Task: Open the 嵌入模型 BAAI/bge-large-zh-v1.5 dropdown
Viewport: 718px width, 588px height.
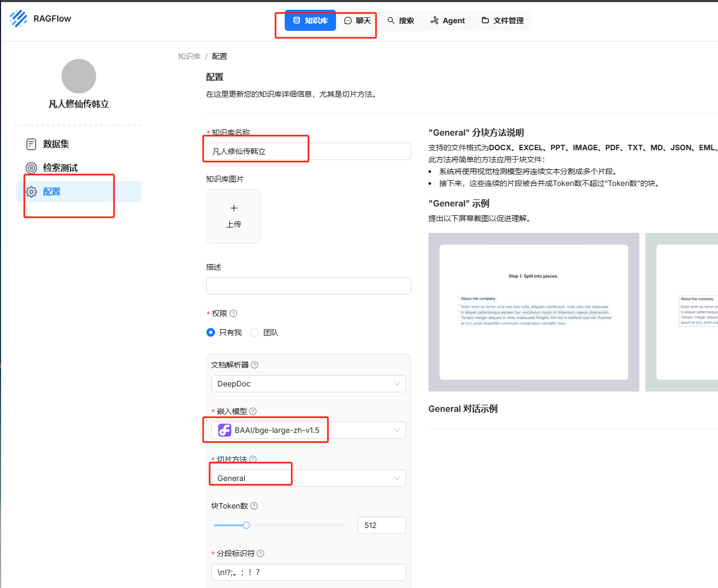Action: [x=308, y=430]
